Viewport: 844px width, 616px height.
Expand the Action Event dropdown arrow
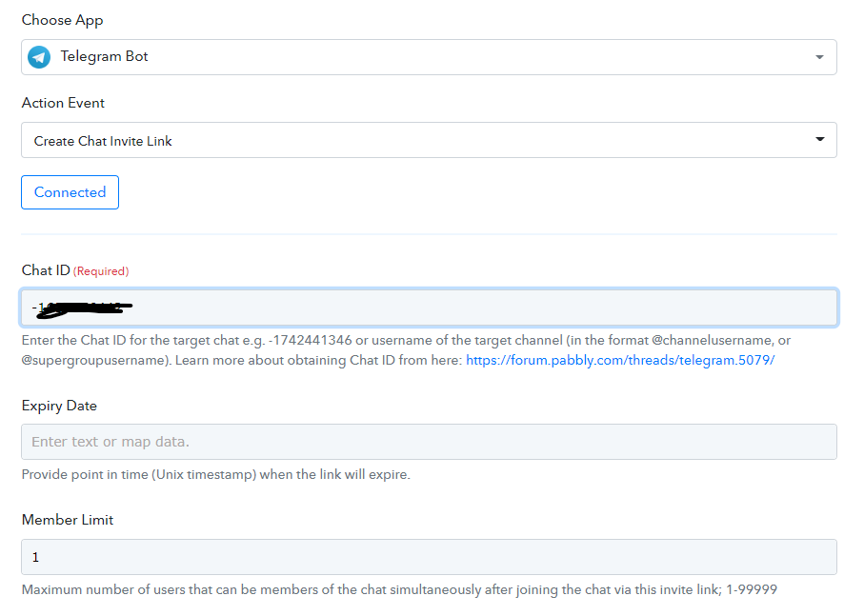pos(820,139)
